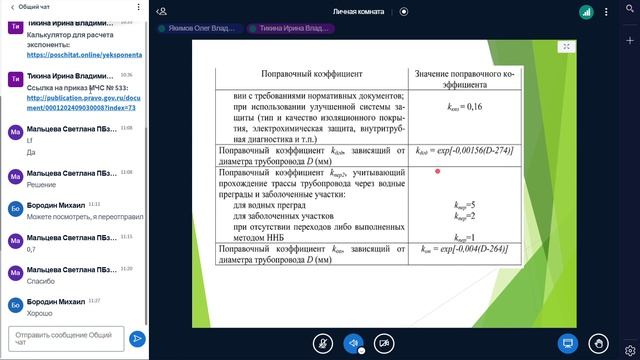Viewport: 640px width, 360px height.
Task: Open room options three-dot menu
Action: (x=606, y=12)
